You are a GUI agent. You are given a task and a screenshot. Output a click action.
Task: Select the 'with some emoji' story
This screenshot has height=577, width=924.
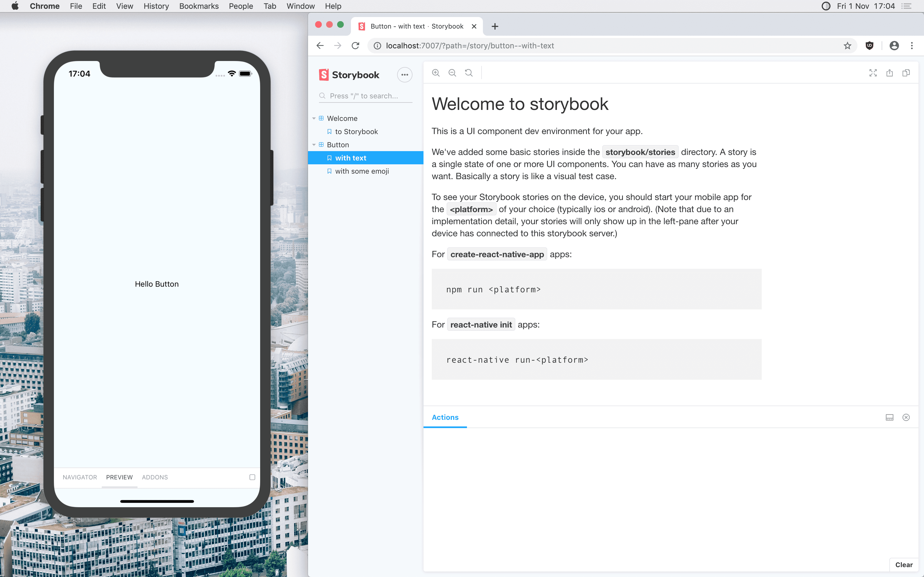pos(362,171)
